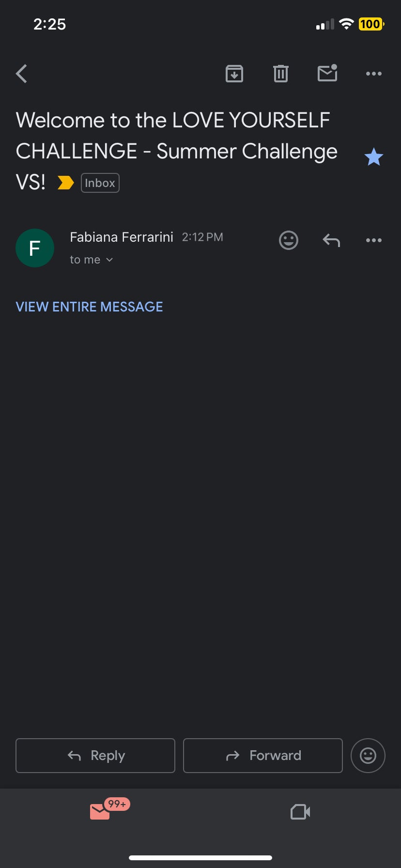Delete the email with trash icon
Image resolution: width=401 pixels, height=868 pixels.
pyautogui.click(x=281, y=74)
